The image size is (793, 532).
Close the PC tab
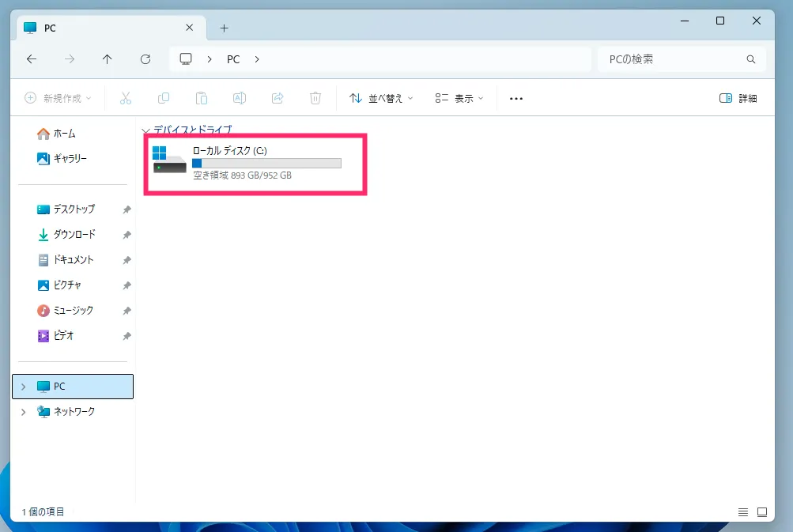pos(190,28)
